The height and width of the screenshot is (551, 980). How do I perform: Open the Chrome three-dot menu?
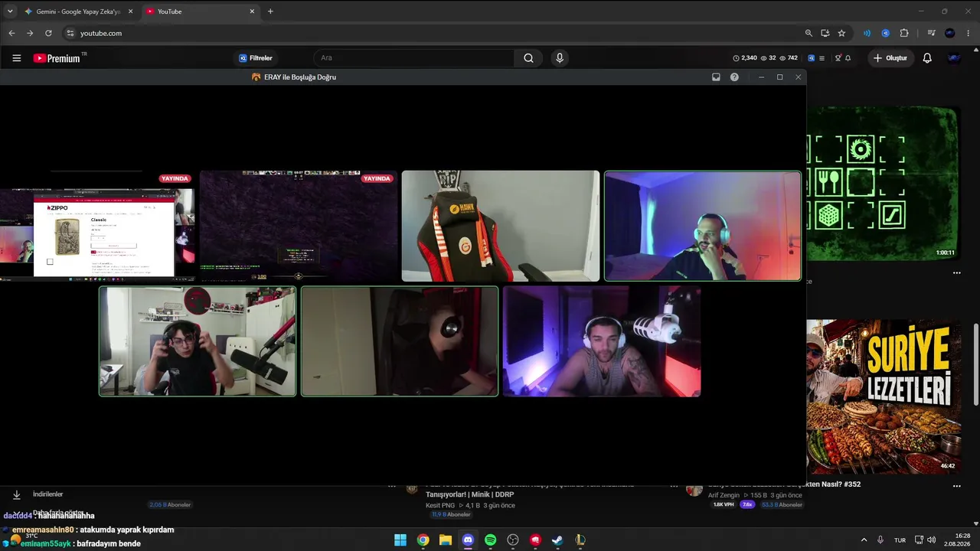(x=969, y=33)
